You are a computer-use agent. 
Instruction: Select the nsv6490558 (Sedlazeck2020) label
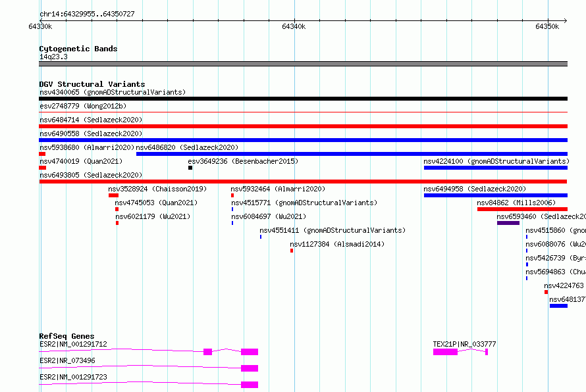(x=91, y=134)
